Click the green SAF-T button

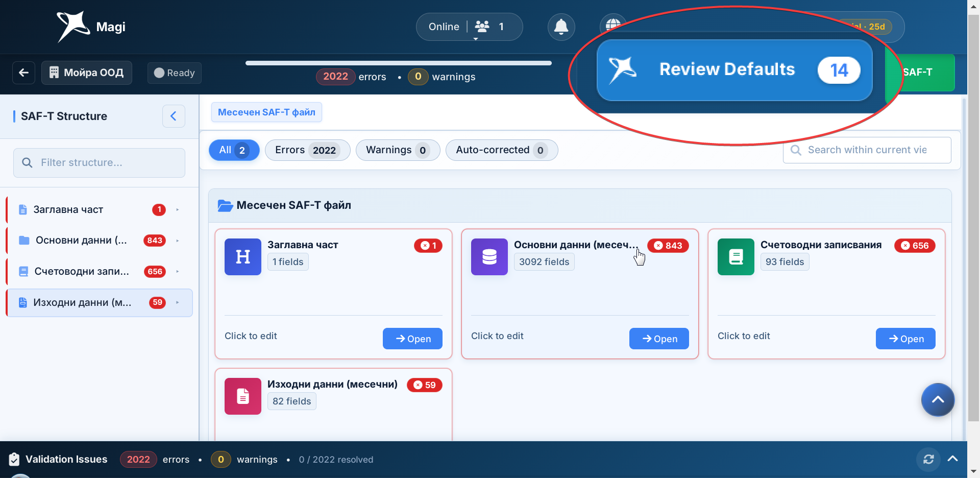click(x=923, y=73)
